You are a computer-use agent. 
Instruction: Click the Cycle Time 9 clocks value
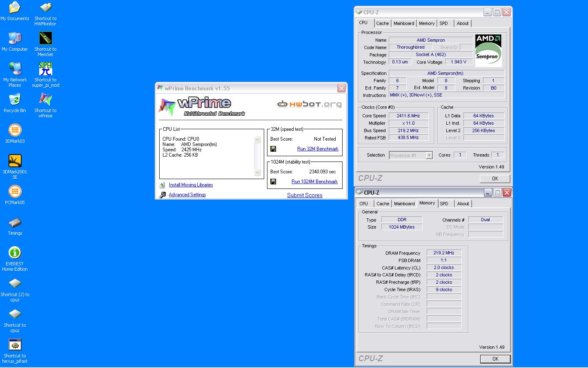(x=444, y=289)
